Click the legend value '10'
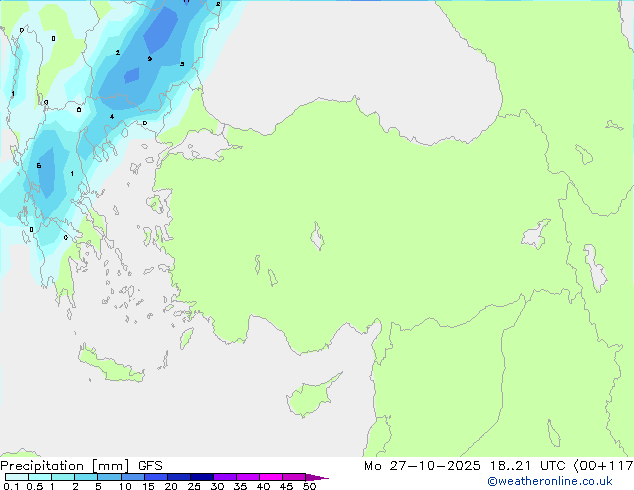 [125, 486]
